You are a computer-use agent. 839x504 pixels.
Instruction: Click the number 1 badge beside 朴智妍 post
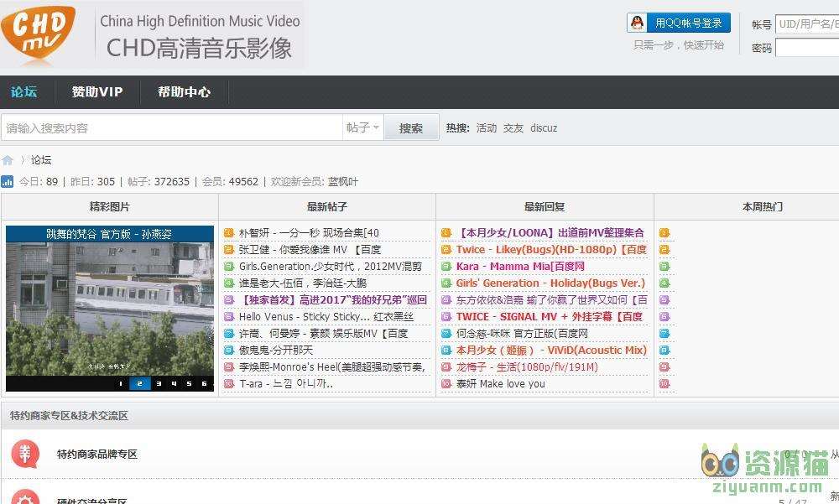(x=229, y=233)
